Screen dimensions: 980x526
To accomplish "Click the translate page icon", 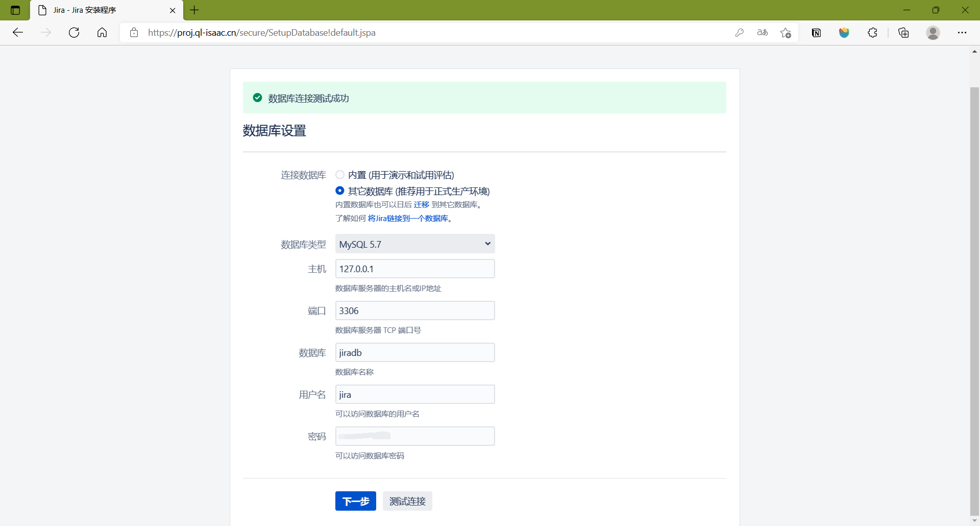I will [762, 33].
